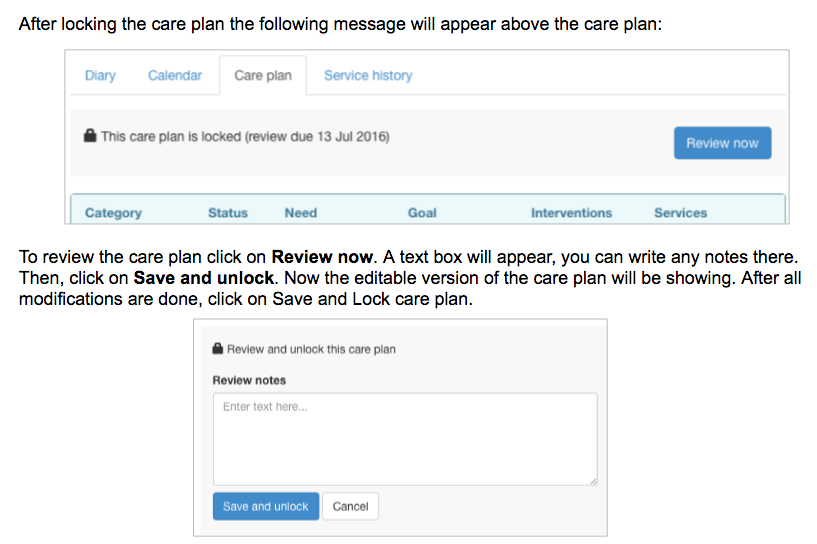Click Save and unlock button
Screen dimensions: 817x544
tap(266, 506)
